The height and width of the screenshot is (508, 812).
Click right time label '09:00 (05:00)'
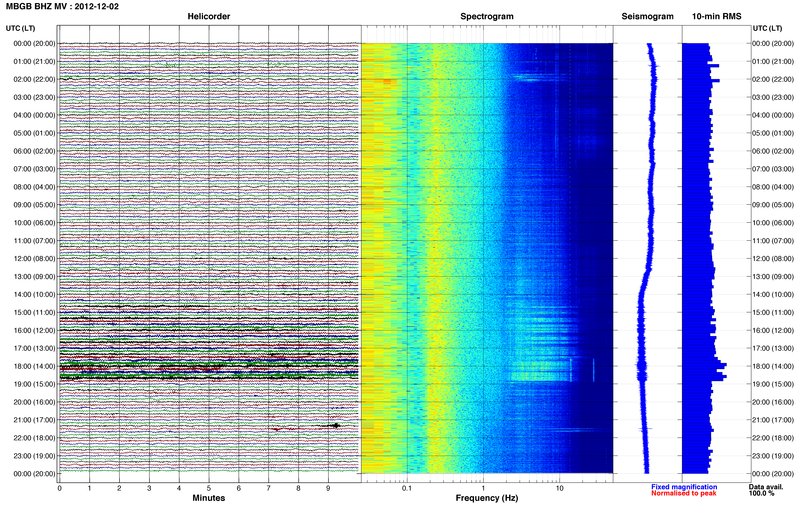[x=773, y=205]
